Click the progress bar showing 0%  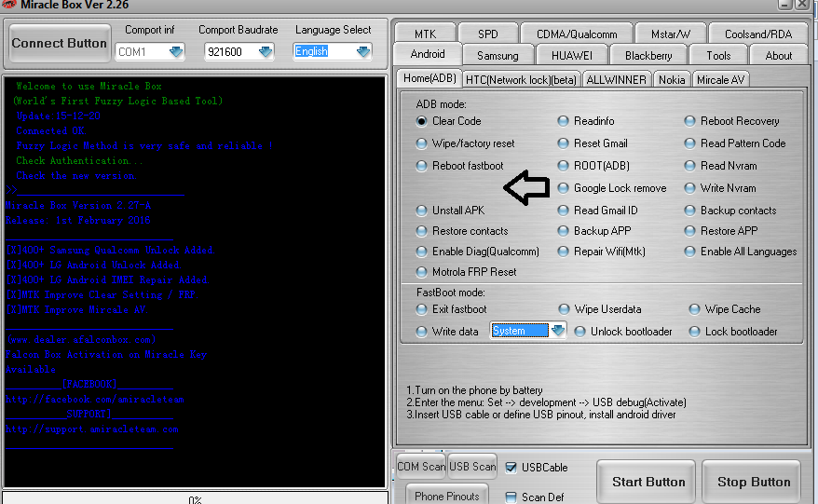[x=194, y=498]
